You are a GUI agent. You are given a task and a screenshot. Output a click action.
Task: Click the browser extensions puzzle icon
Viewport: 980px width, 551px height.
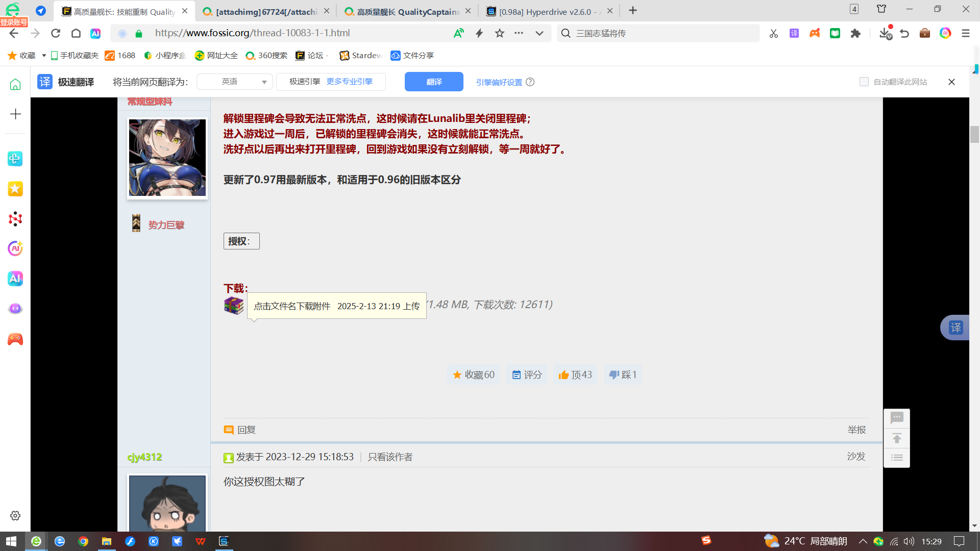coord(855,34)
